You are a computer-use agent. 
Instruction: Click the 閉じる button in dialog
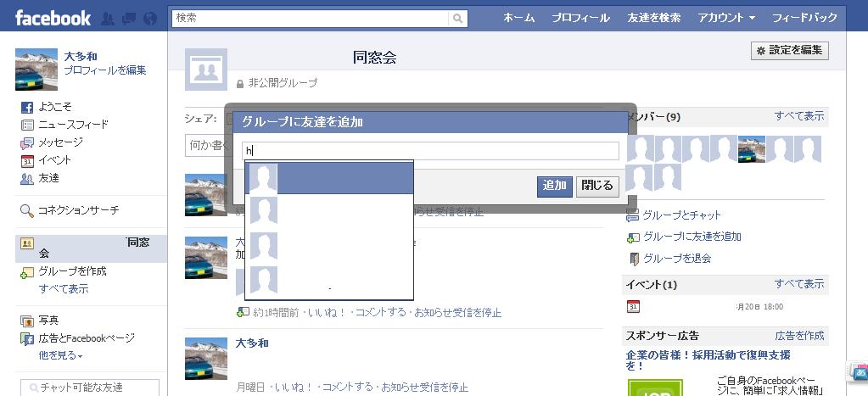[x=597, y=186]
